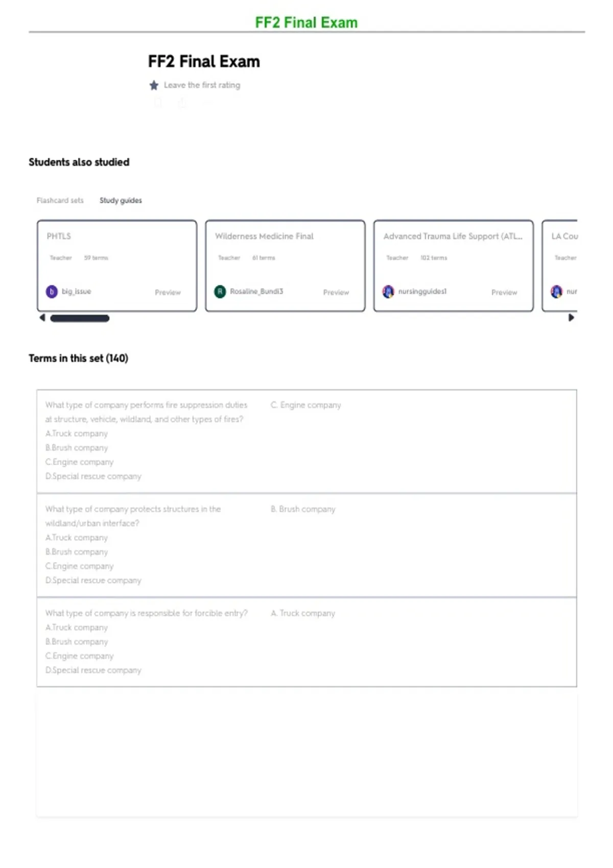
Task: Open the partially visible LA Cou card
Action: [x=560, y=266]
